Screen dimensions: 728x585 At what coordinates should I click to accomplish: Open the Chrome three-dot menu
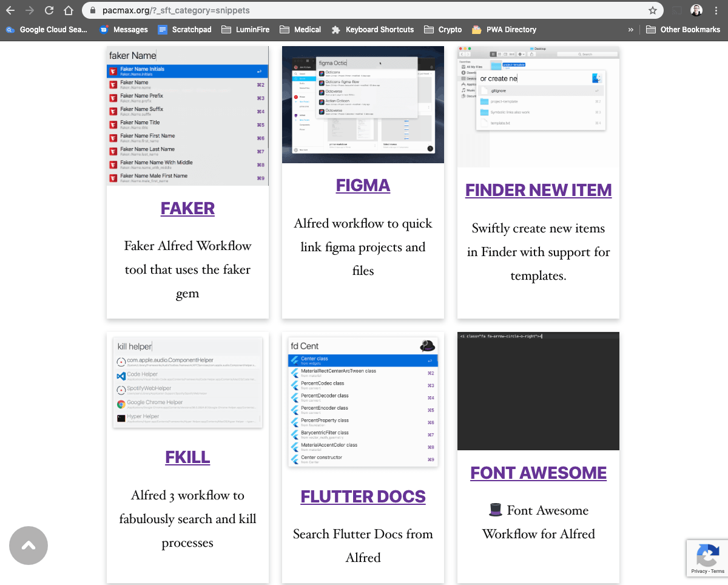[x=716, y=10]
